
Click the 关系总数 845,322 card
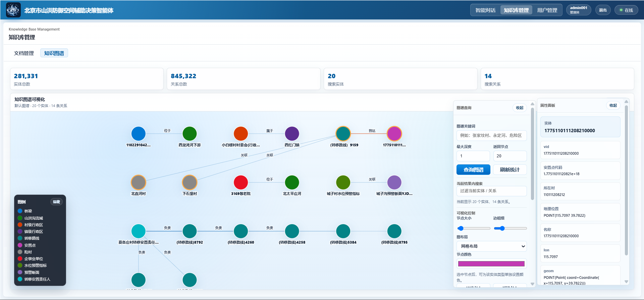click(x=244, y=79)
